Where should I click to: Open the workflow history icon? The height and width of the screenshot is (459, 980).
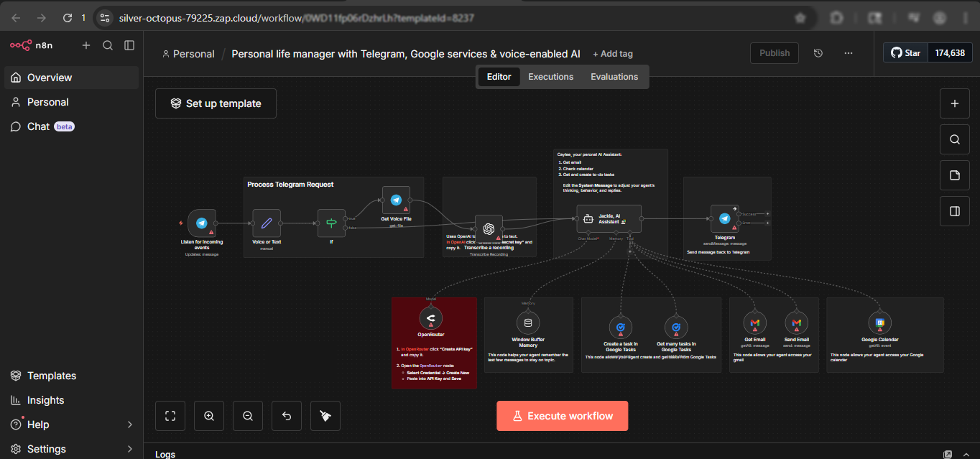click(818, 53)
